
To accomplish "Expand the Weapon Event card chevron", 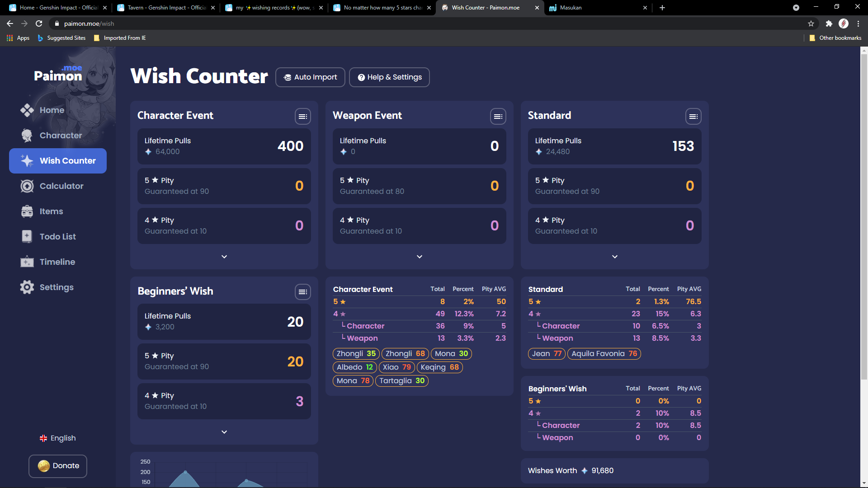I will (420, 257).
